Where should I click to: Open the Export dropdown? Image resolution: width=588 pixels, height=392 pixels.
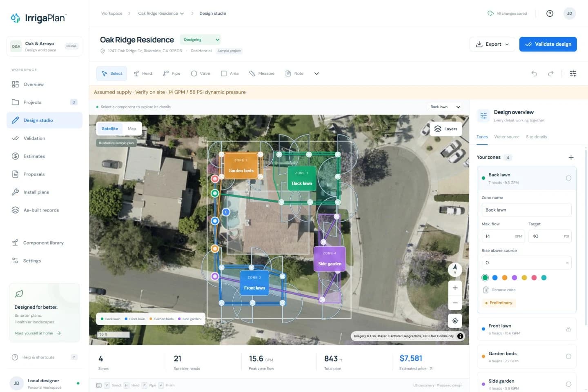coord(492,44)
